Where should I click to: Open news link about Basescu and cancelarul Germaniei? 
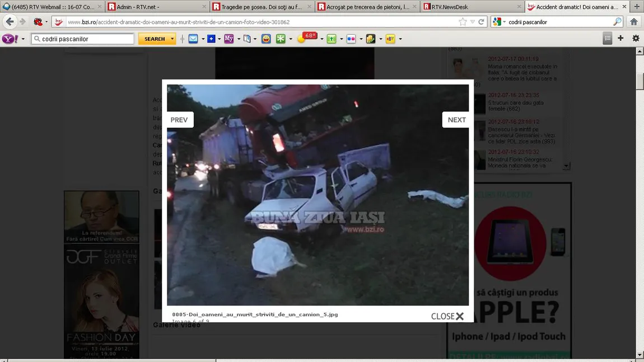[521, 135]
